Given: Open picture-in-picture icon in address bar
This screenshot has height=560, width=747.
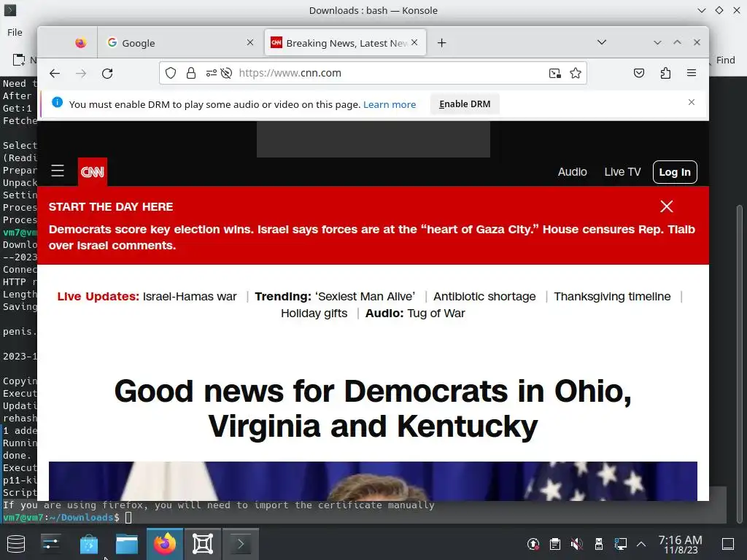Looking at the screenshot, I should tap(555, 73).
